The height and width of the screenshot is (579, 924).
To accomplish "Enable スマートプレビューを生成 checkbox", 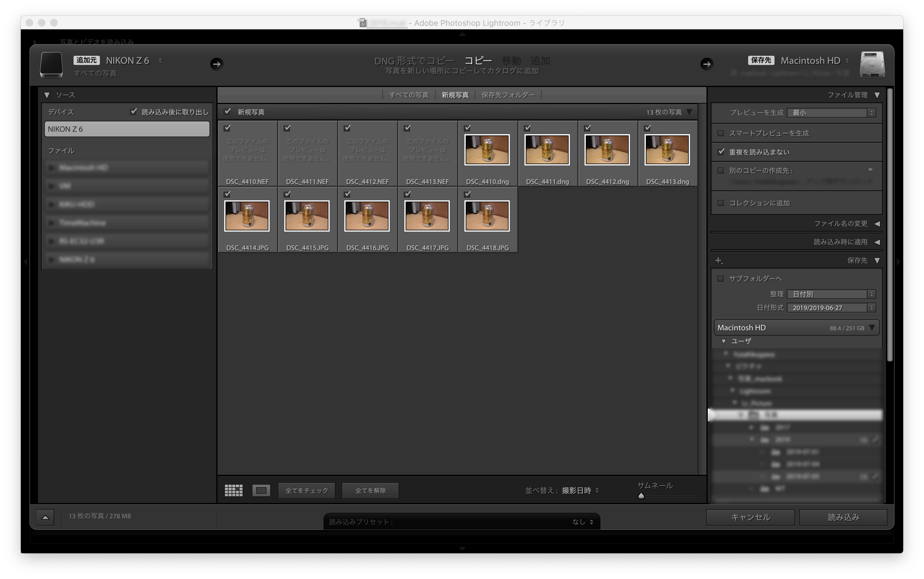I will [721, 133].
